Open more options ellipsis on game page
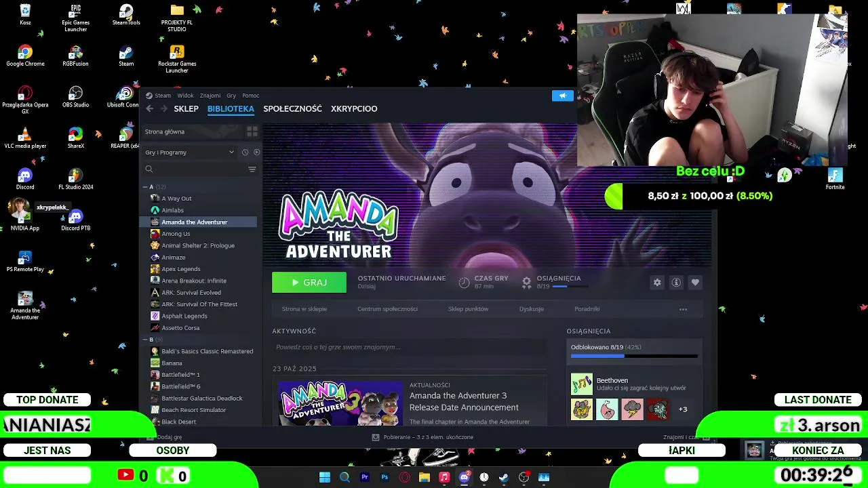Screen dimensions: 868x488 click(683, 309)
